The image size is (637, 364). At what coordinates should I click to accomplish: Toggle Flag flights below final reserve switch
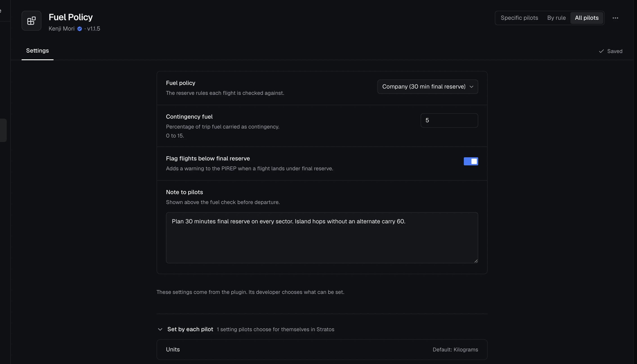471,161
